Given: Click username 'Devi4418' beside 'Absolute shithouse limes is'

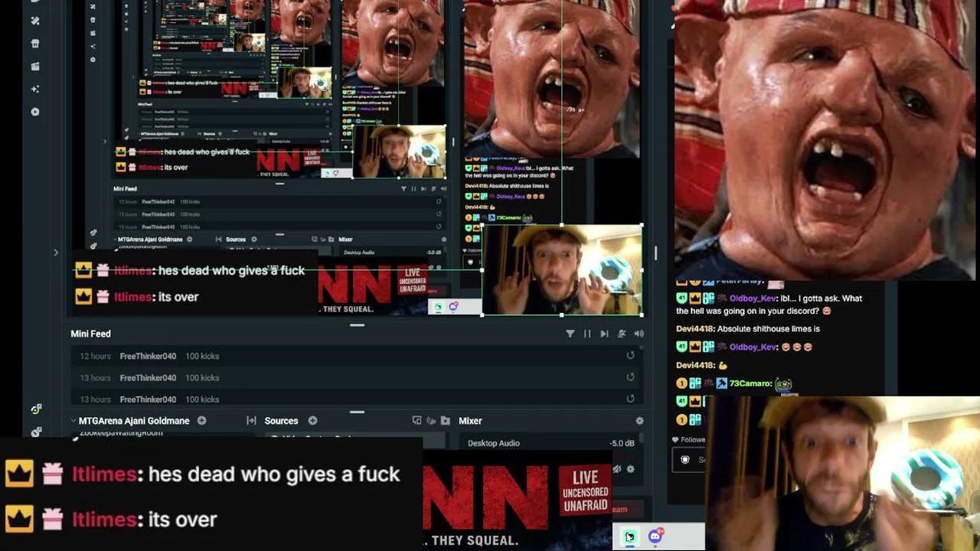Looking at the screenshot, I should pyautogui.click(x=695, y=329).
